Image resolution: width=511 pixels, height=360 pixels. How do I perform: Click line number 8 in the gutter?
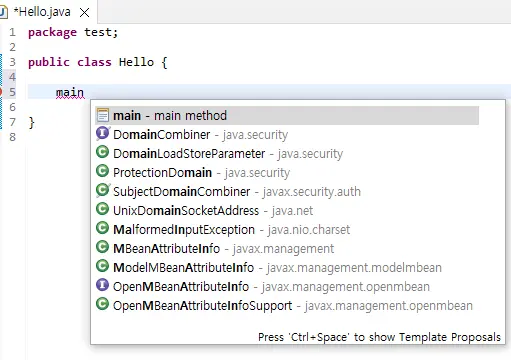tap(12, 137)
